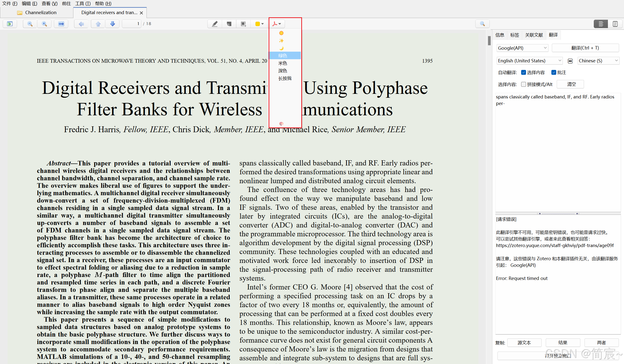Click the fit-to-width arrows icon
The height and width of the screenshot is (364, 624).
[61, 24]
